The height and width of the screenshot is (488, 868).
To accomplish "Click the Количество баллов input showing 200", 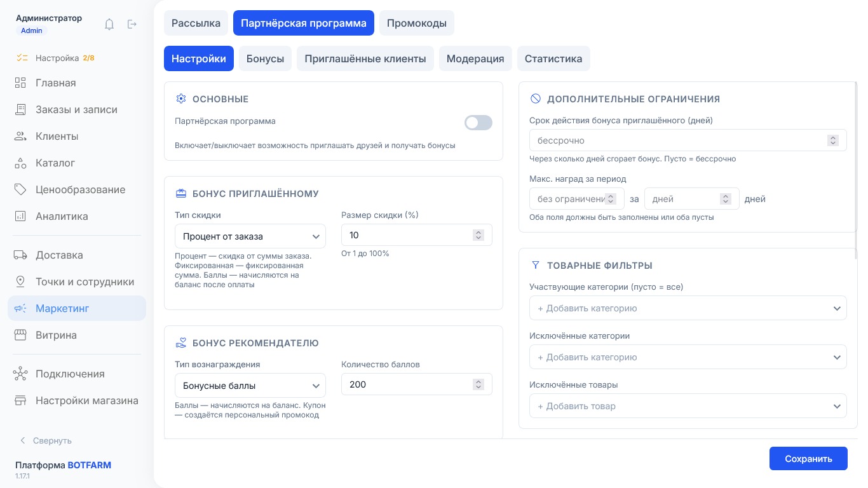I will (417, 384).
